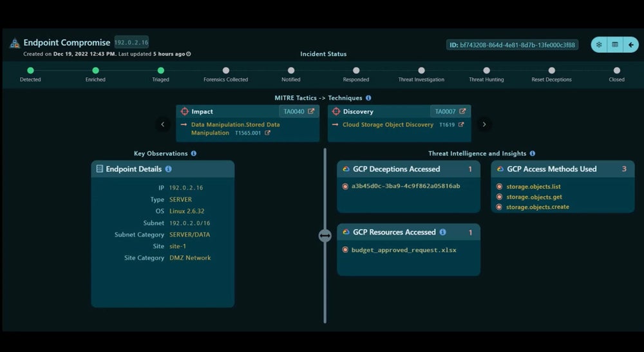
Task: Click the clock icon after Last updated
Action: [189, 54]
